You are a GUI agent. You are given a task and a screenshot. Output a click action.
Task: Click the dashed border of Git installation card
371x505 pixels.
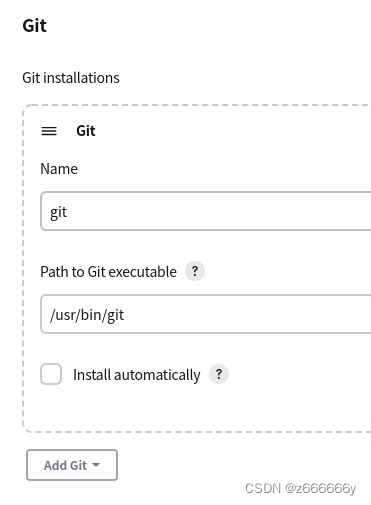(23, 267)
